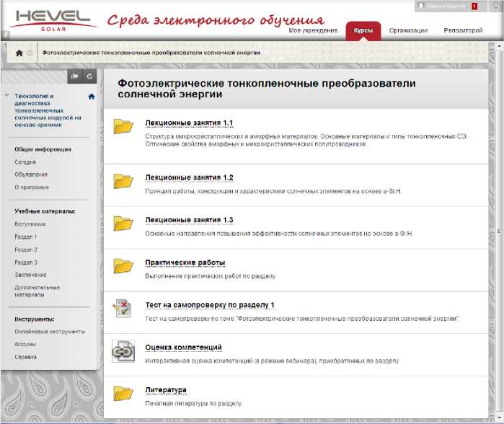504x424 pixels.
Task: Collapse the course menu via the small triangle
Action: point(6,95)
